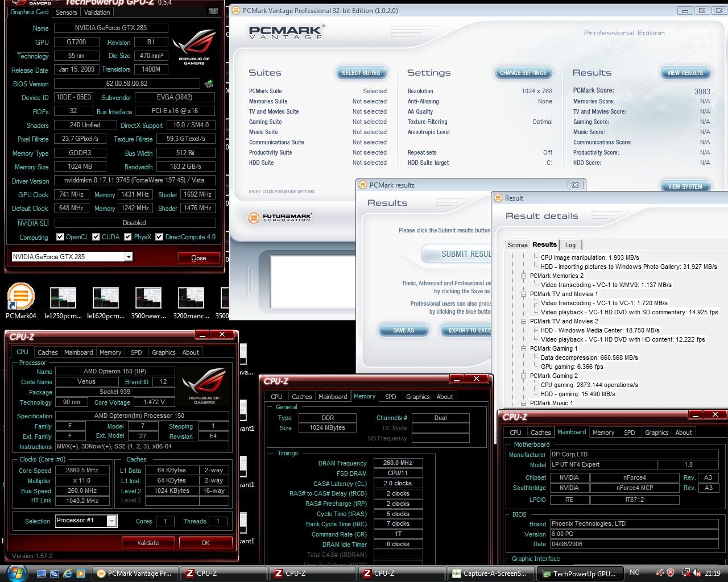728x582 pixels.
Task: Click the PCMark Score value 3083
Action: point(702,92)
